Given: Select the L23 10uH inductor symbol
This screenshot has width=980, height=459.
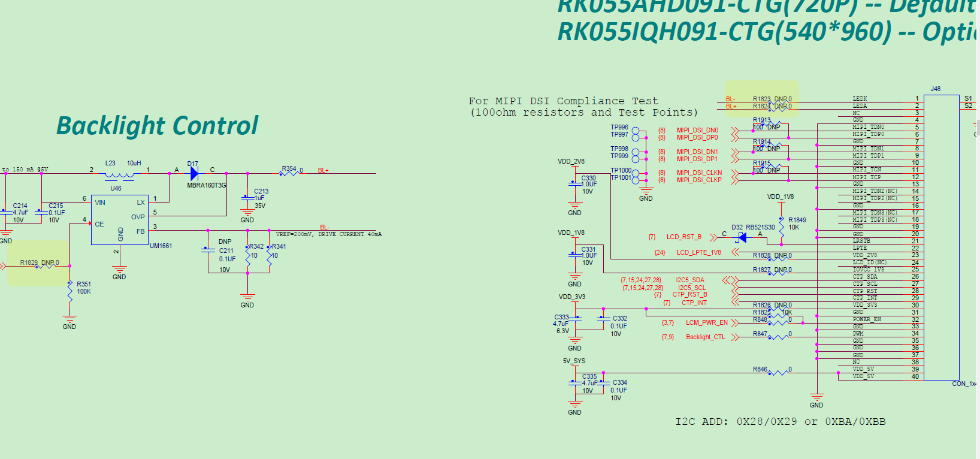Looking at the screenshot, I should 120,175.
